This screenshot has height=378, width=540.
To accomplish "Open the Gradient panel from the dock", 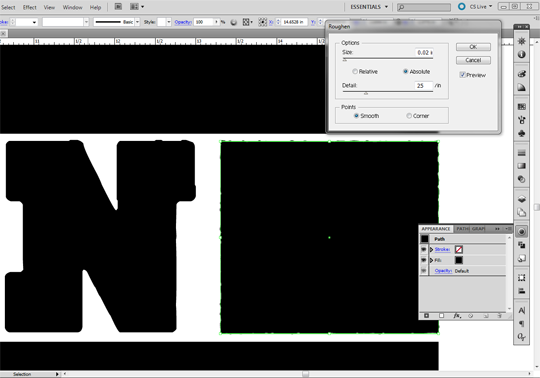I will tap(521, 166).
